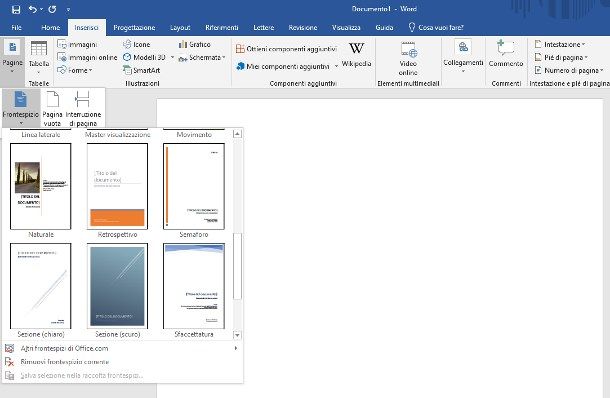This screenshot has height=398, width=610.
Task: Switch to the Revisione tab
Action: [303, 28]
